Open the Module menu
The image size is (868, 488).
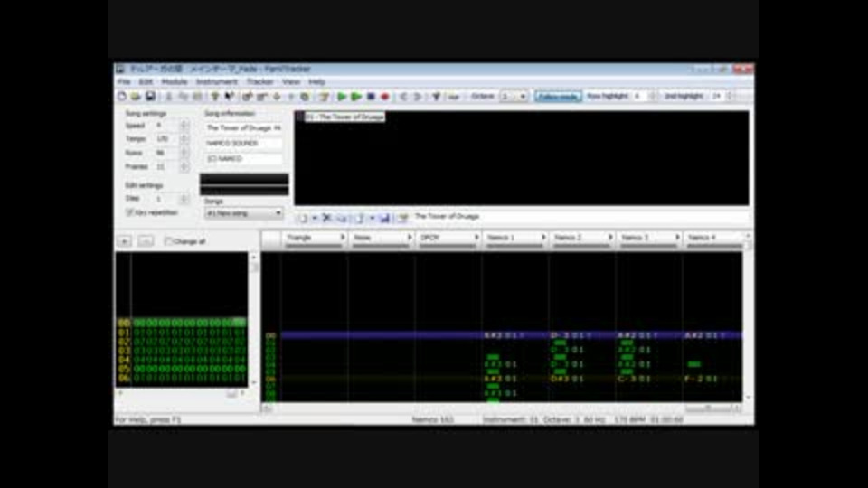(175, 82)
